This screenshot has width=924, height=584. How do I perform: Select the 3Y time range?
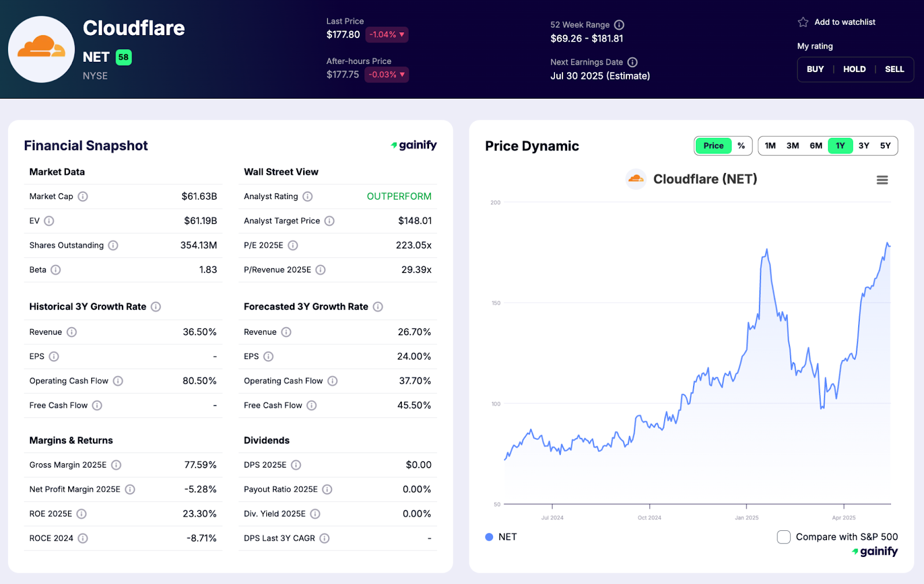coord(864,146)
